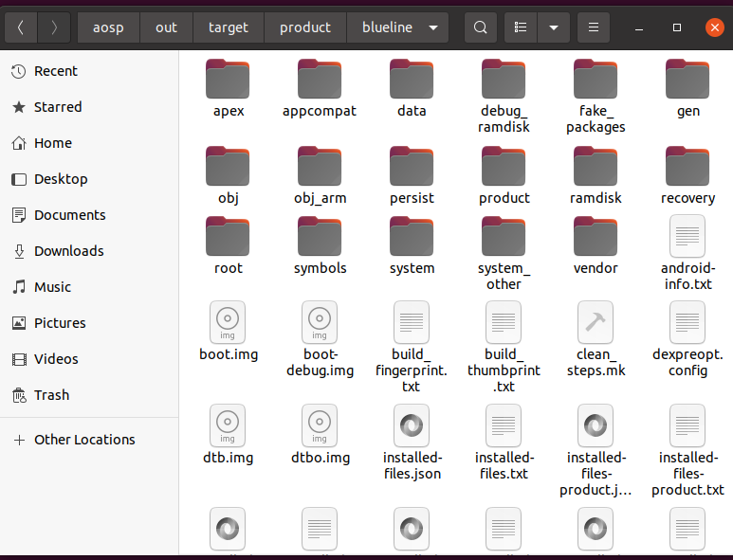Open the Downloads sidebar location
The height and width of the screenshot is (560, 733).
(x=68, y=251)
